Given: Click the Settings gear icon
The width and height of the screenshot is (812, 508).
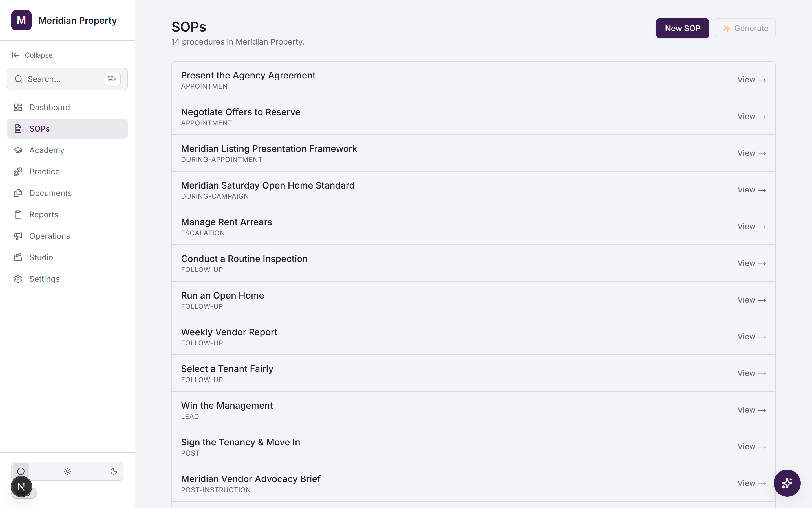Looking at the screenshot, I should [x=18, y=279].
